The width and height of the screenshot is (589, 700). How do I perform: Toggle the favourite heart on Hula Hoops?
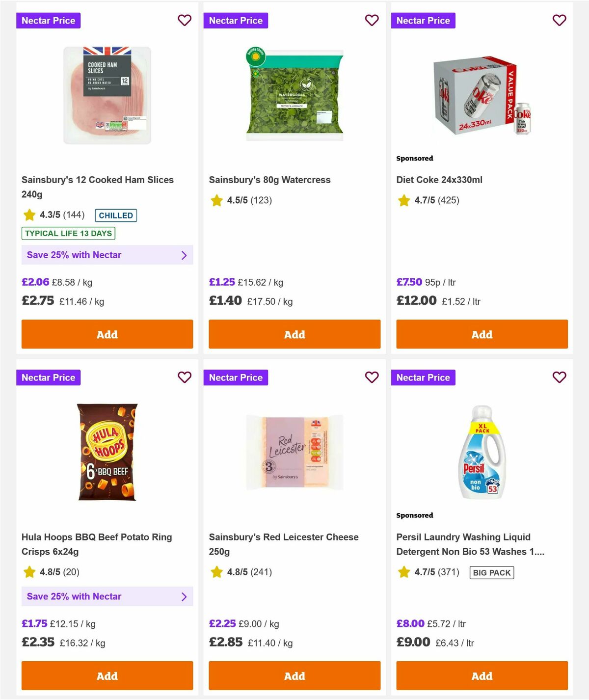185,377
